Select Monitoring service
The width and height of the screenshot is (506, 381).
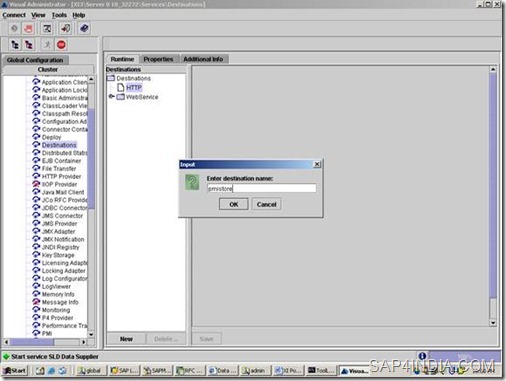(x=56, y=310)
